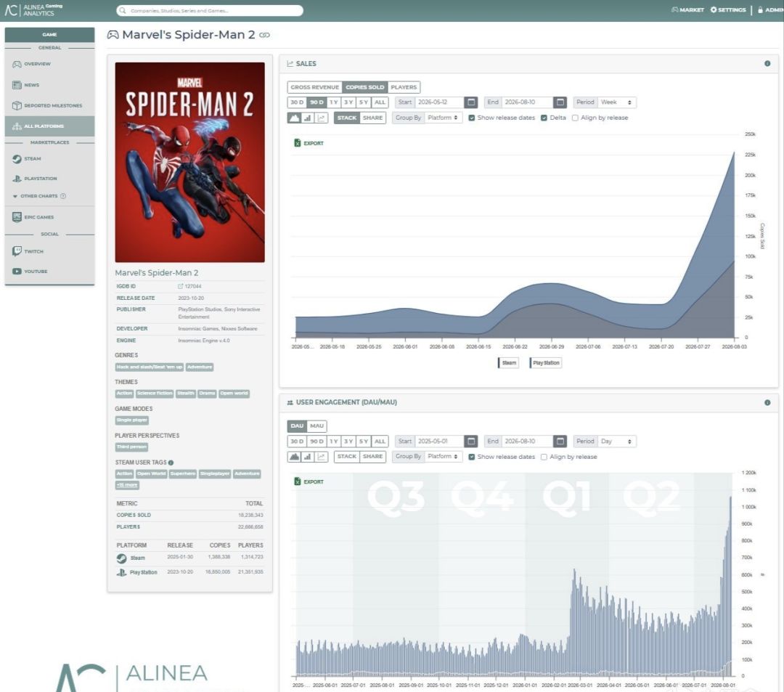Click the Steam user tags info icon
Screen dimensions: 784x692
[171, 463]
